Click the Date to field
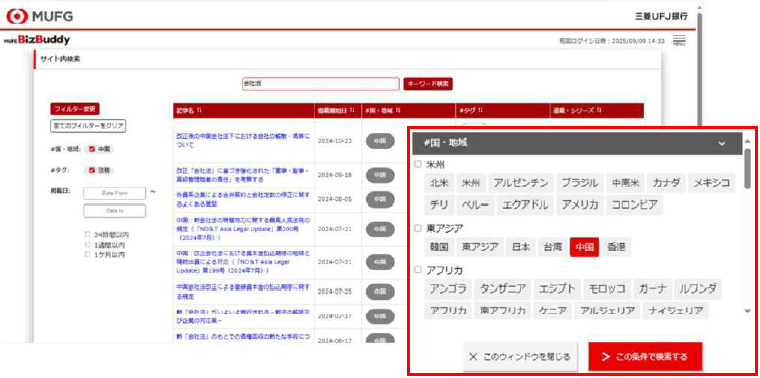 point(114,211)
